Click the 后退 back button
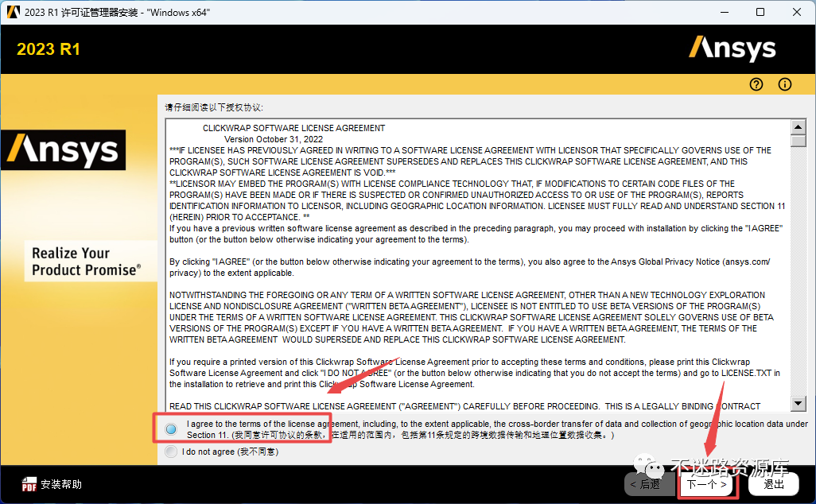Viewport: 816px width, 504px height. (x=650, y=484)
